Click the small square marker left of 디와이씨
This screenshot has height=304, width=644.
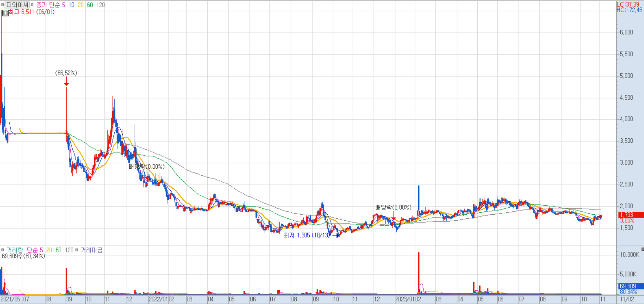pos(3,5)
